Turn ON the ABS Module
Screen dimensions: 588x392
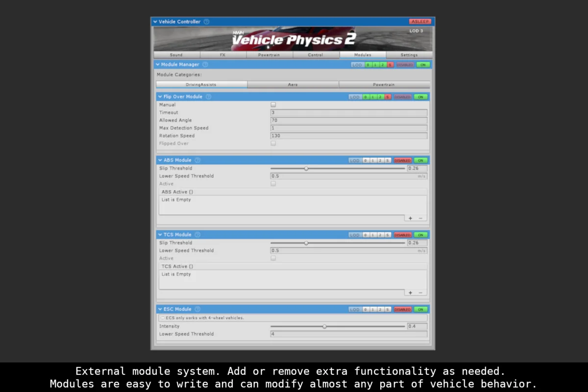click(x=421, y=161)
